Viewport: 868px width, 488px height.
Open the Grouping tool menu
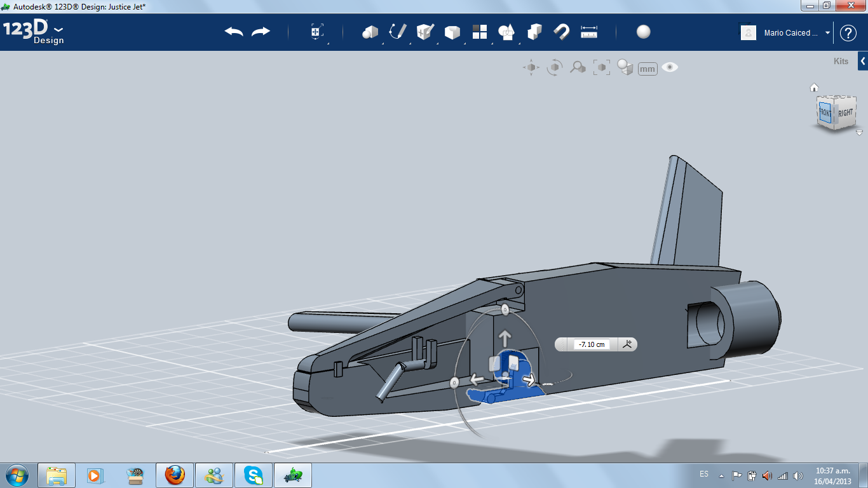point(506,32)
